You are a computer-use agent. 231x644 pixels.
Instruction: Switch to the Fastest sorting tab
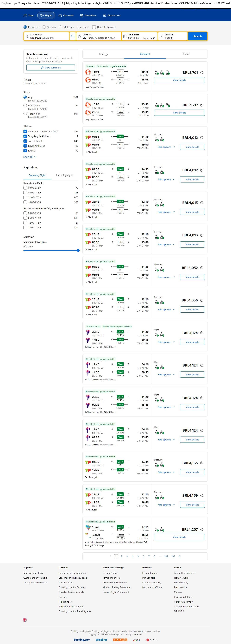point(186,54)
